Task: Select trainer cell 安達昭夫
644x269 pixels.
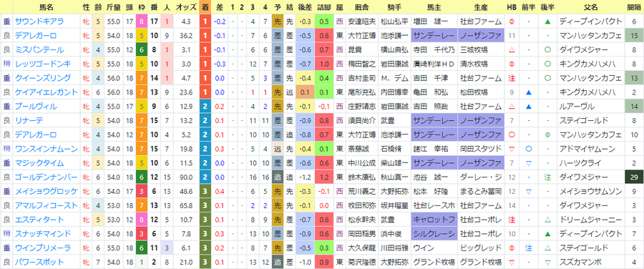Action: (361, 21)
